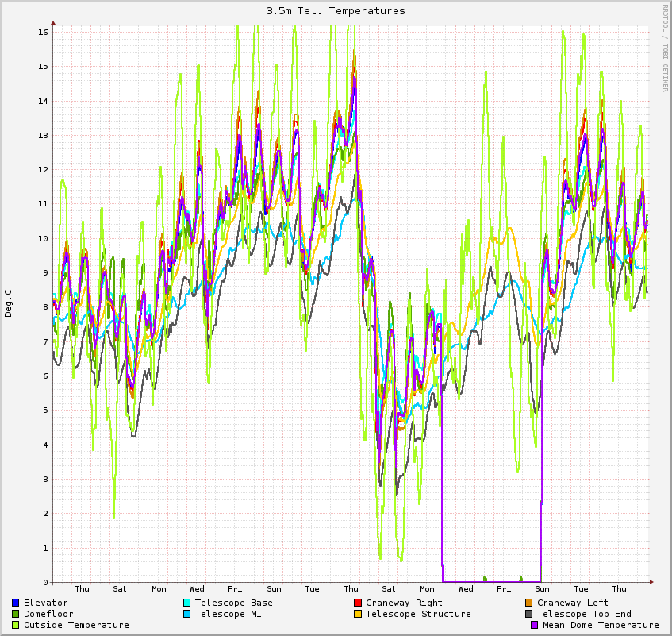
Task: Click the Telescope M1 legend color square
Action: 186,614
